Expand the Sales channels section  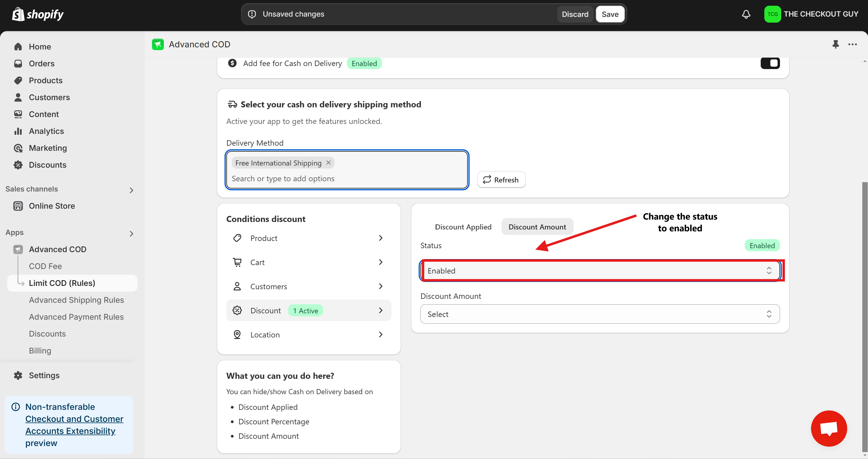tap(131, 190)
